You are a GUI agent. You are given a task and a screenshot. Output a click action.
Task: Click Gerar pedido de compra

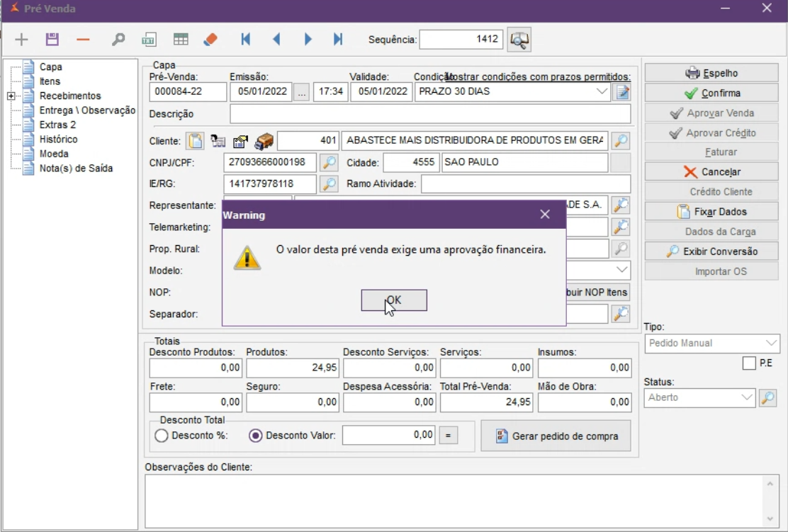[556, 436]
